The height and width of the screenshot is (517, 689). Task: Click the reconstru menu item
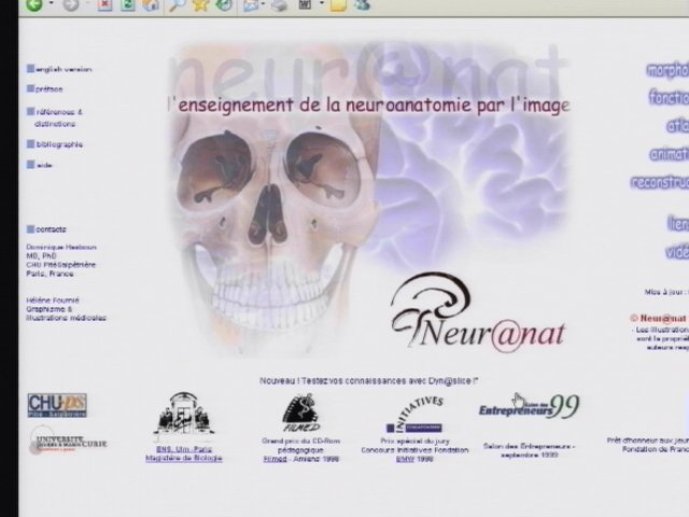click(660, 182)
